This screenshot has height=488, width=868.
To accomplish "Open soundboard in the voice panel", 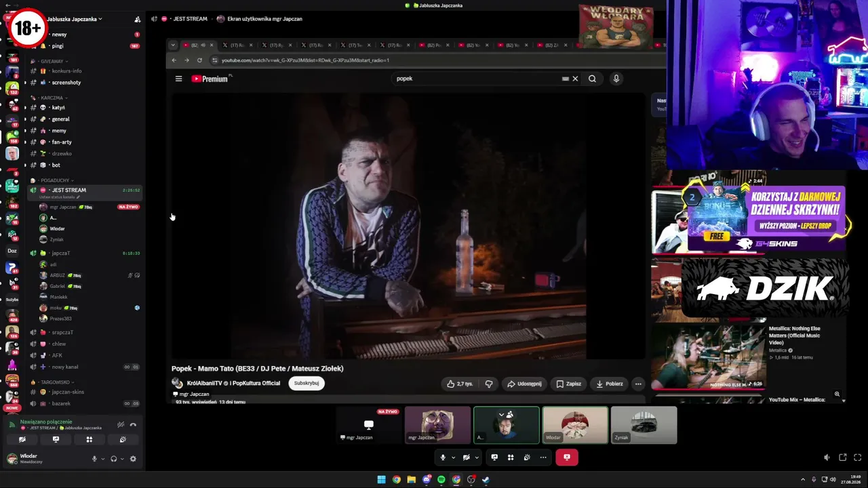I will (122, 439).
